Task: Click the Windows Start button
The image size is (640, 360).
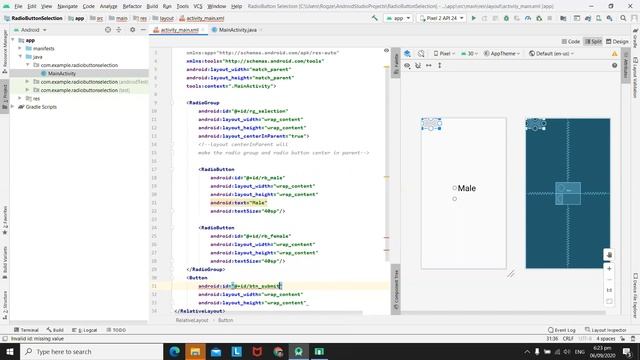Action: pyautogui.click(x=10, y=351)
